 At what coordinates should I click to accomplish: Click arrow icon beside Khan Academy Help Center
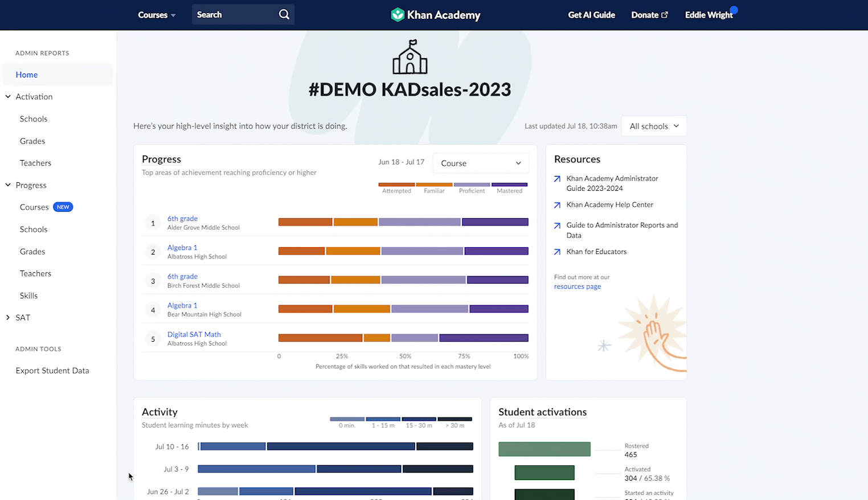click(x=557, y=205)
